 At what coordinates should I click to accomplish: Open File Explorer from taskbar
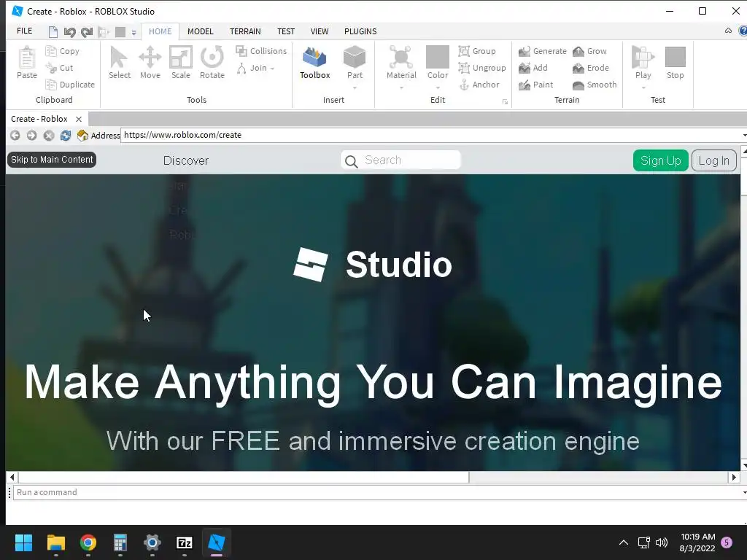point(55,542)
